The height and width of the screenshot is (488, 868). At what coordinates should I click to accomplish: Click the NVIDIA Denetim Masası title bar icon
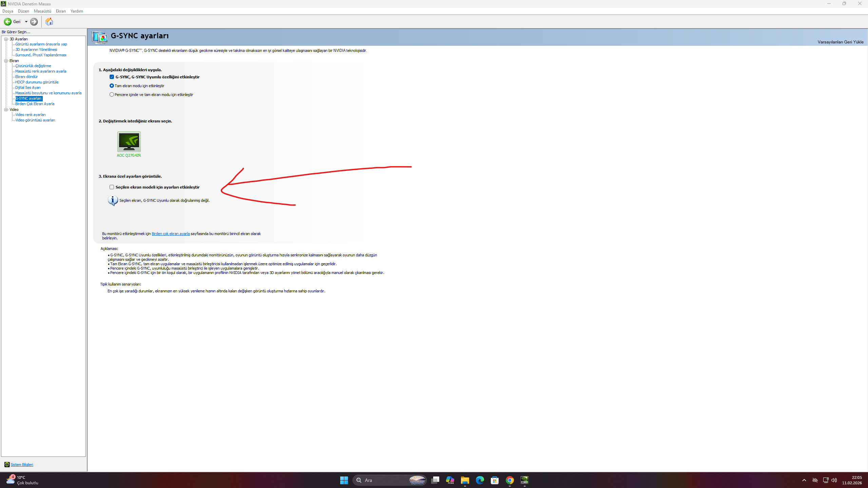click(x=3, y=4)
